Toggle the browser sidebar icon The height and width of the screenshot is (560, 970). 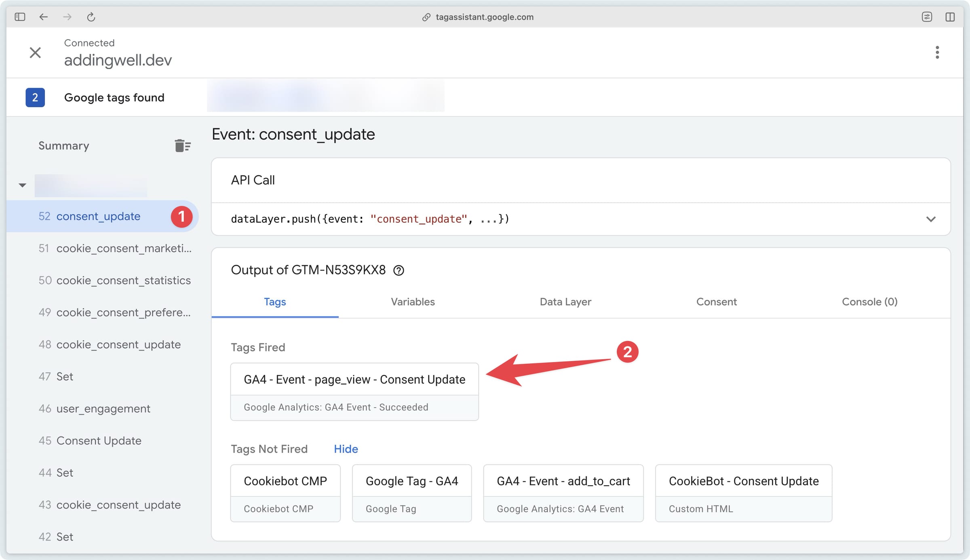[20, 17]
